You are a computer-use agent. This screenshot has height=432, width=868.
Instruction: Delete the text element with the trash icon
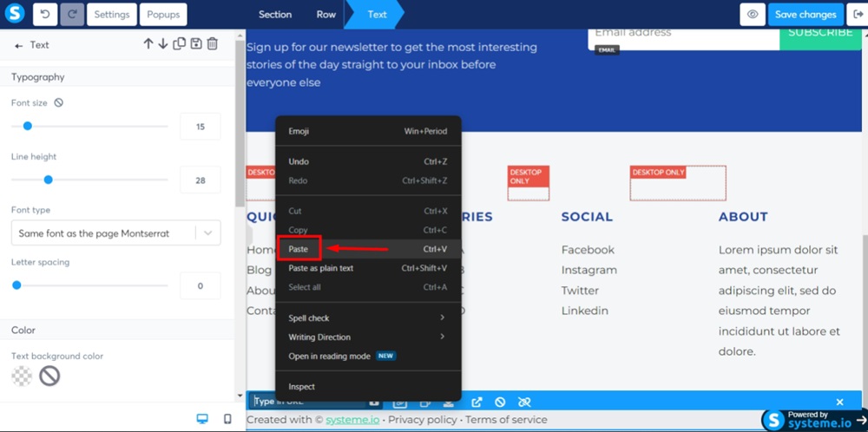tap(213, 43)
